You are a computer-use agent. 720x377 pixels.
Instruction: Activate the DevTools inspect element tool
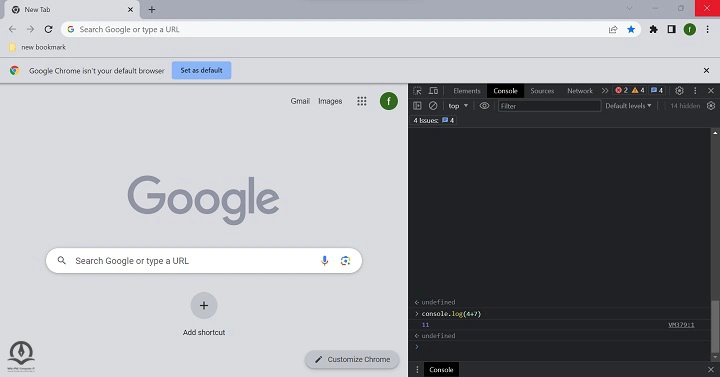click(417, 91)
